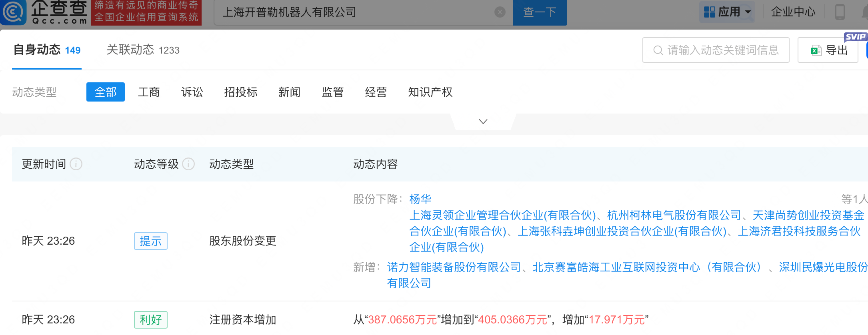Open 杨华 shareholder link
This screenshot has height=335, width=868.
click(x=420, y=199)
